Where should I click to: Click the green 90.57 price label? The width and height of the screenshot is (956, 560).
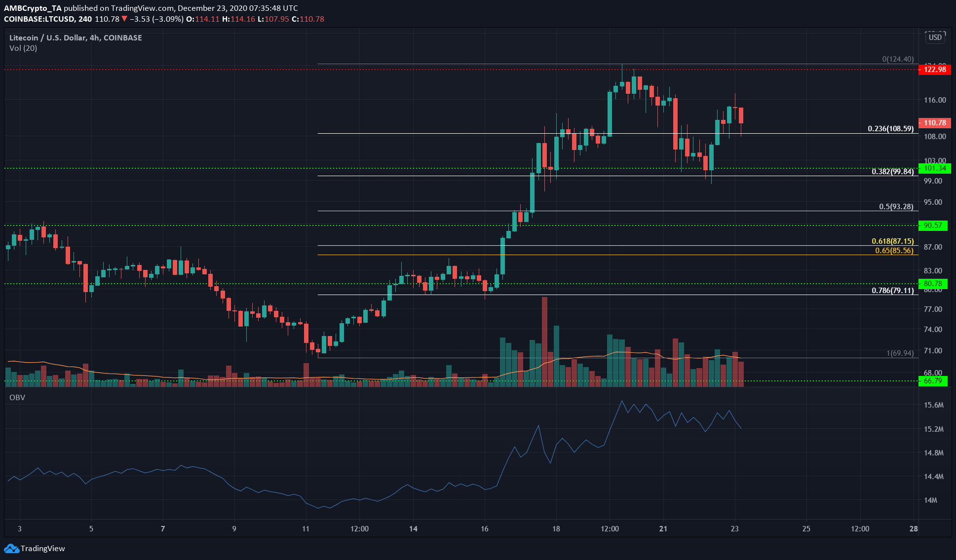(x=933, y=225)
